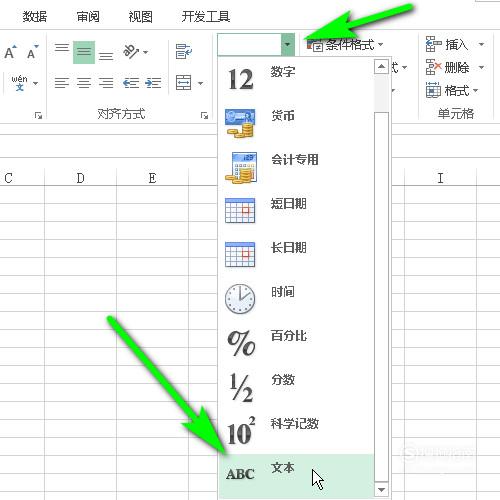The width and height of the screenshot is (500, 500).
Task: Toggle middle vertical alignment
Action: coord(84,52)
